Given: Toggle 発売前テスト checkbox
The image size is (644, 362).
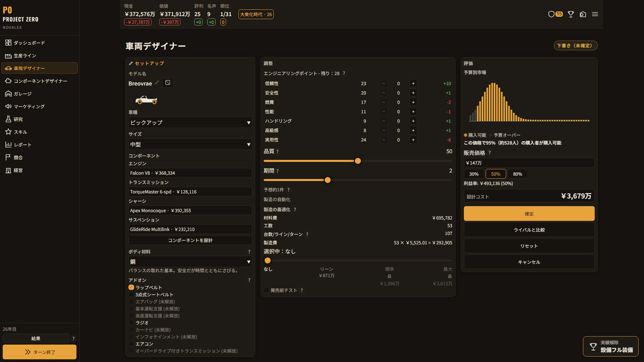Looking at the screenshot, I should pyautogui.click(x=266, y=290).
